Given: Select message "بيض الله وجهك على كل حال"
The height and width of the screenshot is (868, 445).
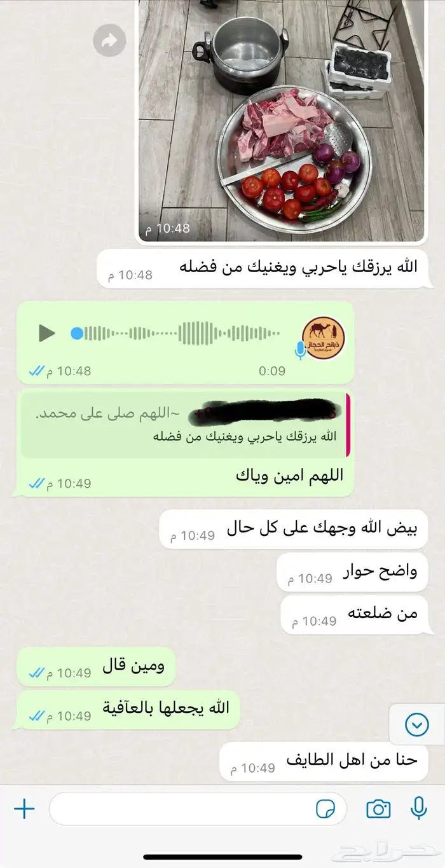Looking at the screenshot, I should coord(293,529).
